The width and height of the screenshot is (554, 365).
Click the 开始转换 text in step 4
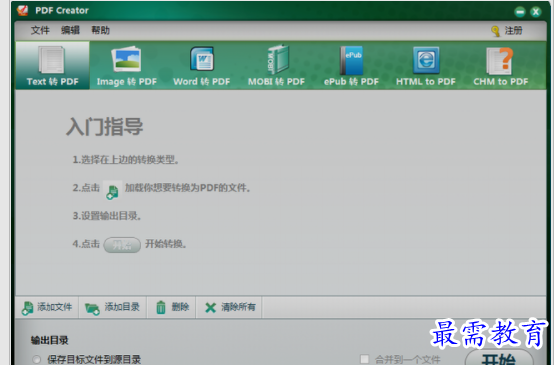pyautogui.click(x=166, y=244)
